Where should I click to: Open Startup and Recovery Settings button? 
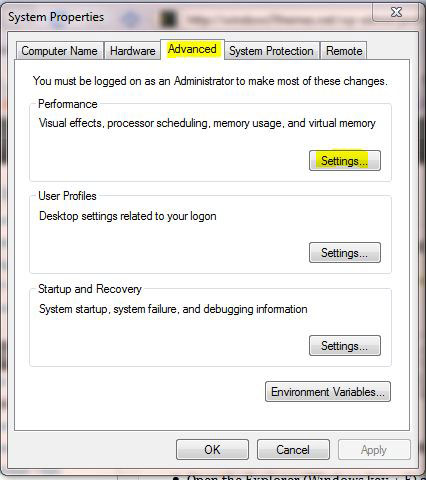point(345,346)
